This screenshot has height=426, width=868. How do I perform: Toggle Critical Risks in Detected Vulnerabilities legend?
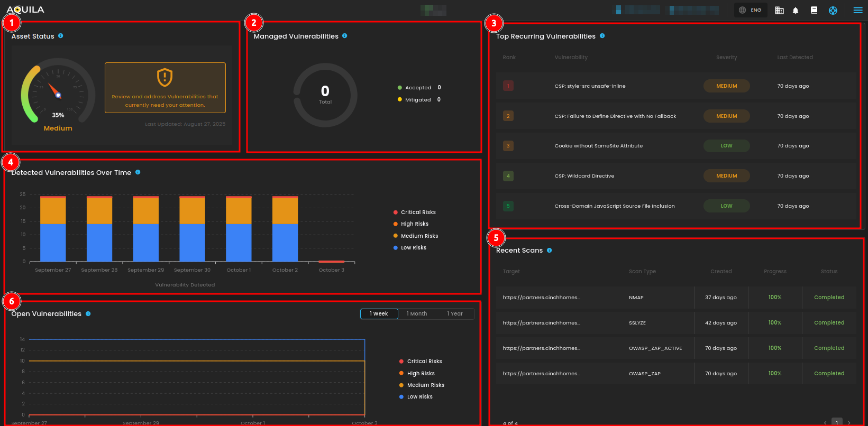418,212
